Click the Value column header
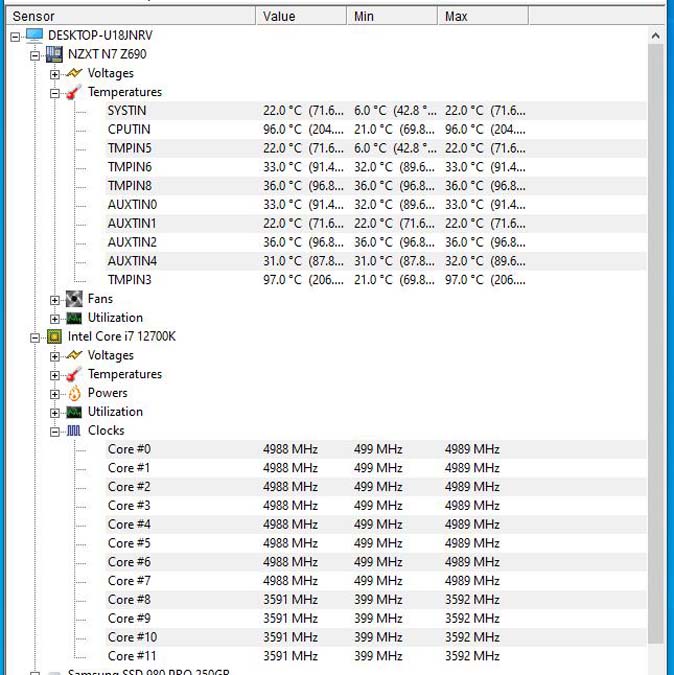The image size is (674, 675). point(302,16)
